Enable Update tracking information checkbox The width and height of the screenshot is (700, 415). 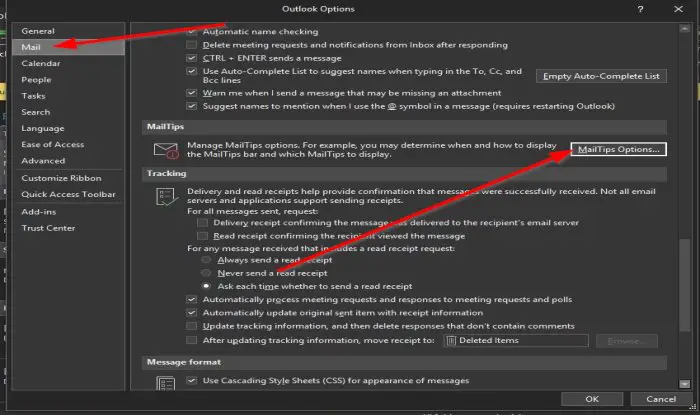click(192, 326)
